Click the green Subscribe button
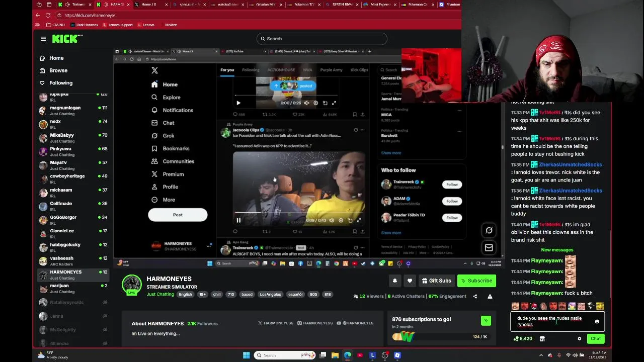Image resolution: width=644 pixels, height=362 pixels. pyautogui.click(x=476, y=281)
